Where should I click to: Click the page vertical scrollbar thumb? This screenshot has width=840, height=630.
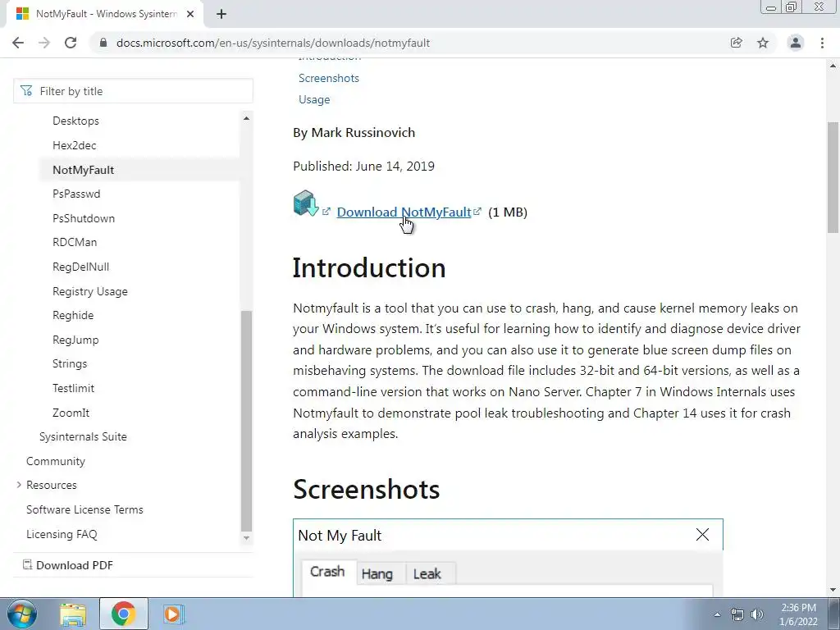point(833,177)
